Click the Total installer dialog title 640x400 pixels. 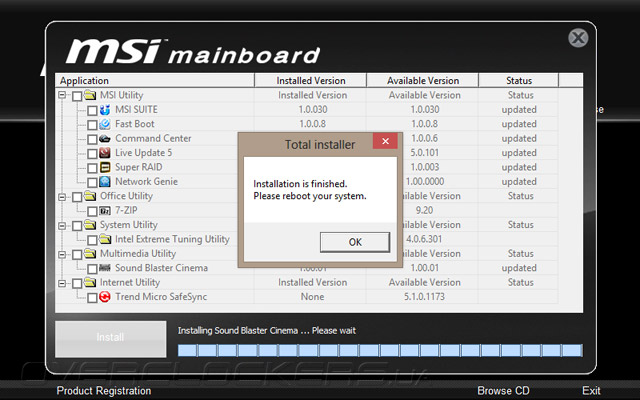(320, 144)
